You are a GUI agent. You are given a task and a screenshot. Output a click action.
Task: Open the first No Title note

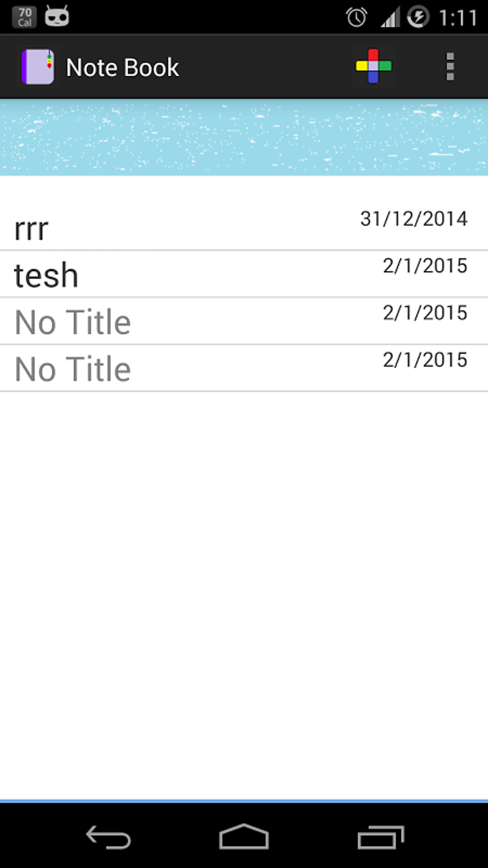pyautogui.click(x=73, y=322)
